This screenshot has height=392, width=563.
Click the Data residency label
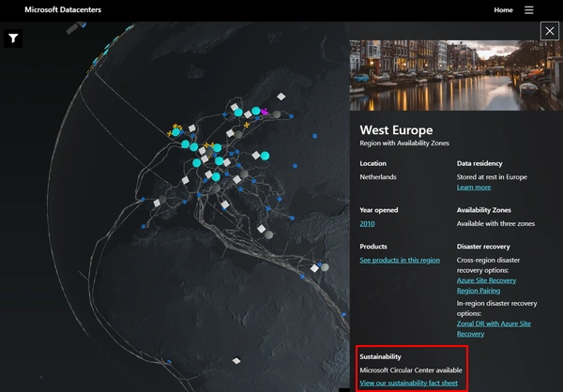point(479,163)
